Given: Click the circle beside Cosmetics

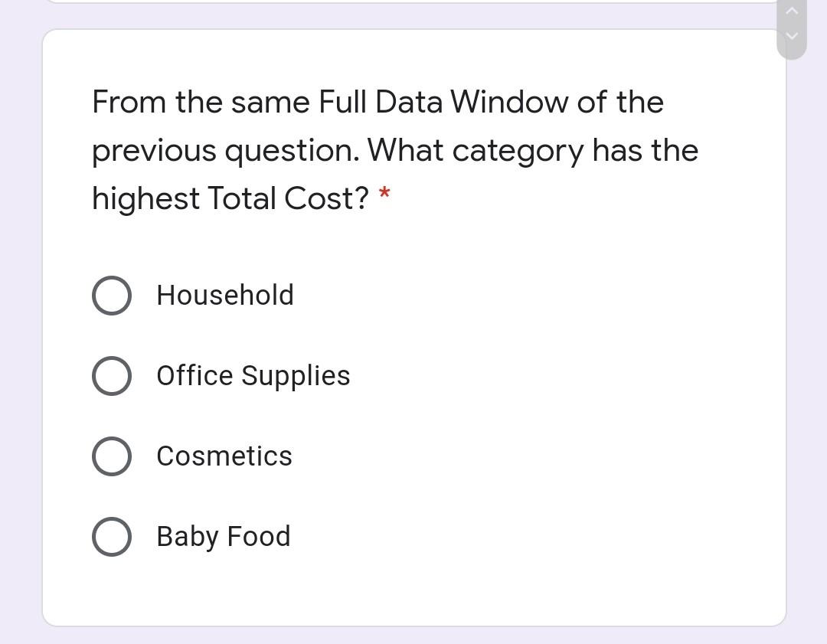Looking at the screenshot, I should click(112, 456).
